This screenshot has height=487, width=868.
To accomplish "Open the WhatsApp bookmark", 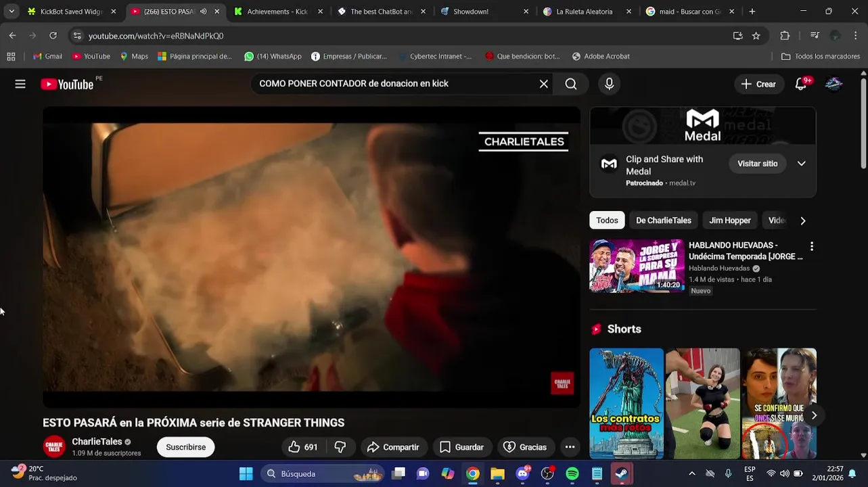I will 273,56.
